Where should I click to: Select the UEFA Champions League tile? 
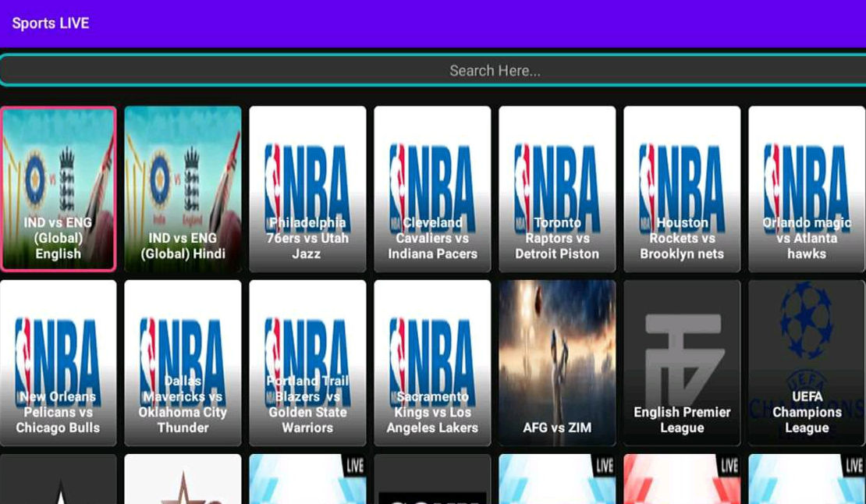click(x=807, y=363)
